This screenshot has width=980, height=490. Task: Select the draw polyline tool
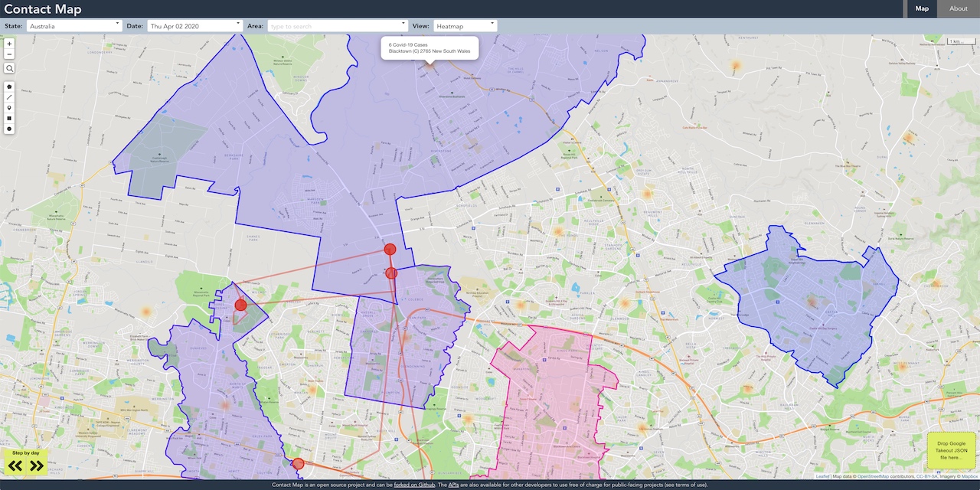[9, 97]
